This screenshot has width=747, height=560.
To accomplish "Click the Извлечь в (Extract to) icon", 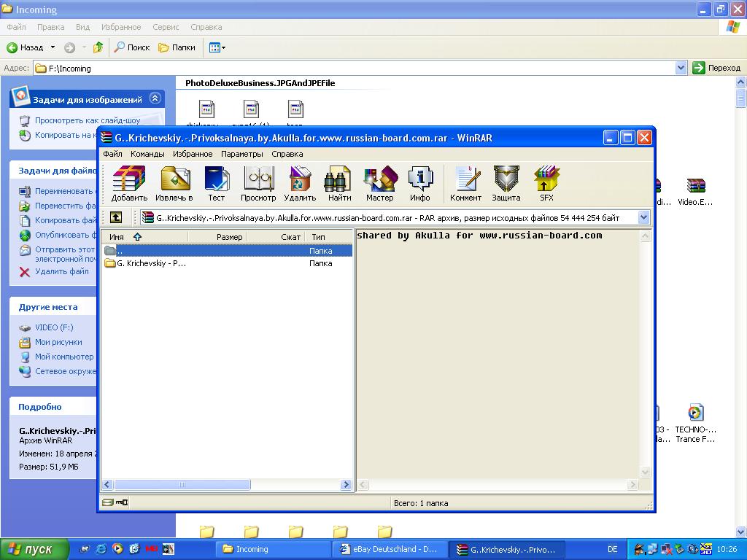I will (174, 183).
